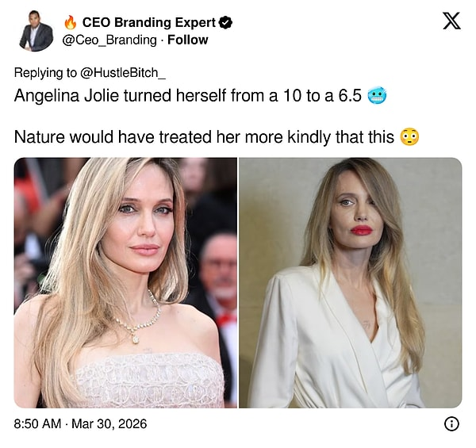The image size is (476, 448).
Task: Click the verified checkmark badge
Action: click(x=226, y=23)
